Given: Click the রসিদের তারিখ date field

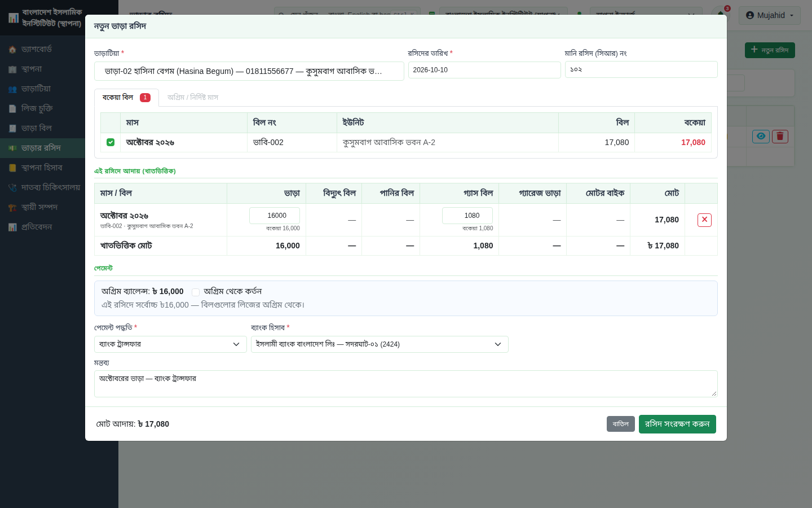Looking at the screenshot, I should 484,70.
